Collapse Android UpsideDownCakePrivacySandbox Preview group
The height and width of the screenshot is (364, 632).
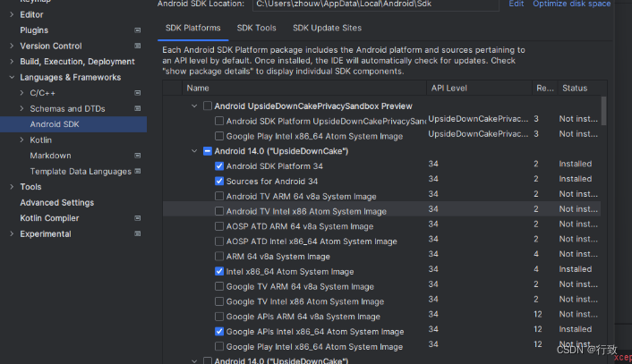[x=194, y=106]
